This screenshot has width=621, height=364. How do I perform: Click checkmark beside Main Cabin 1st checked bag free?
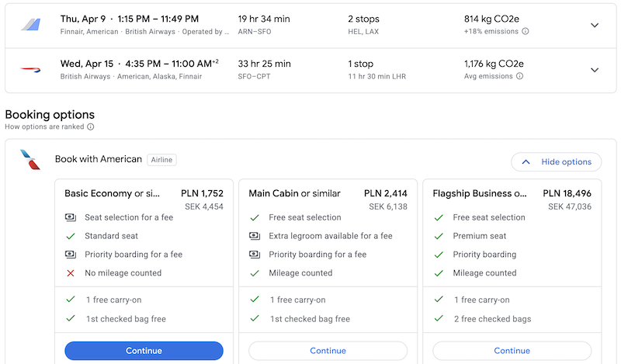point(255,318)
